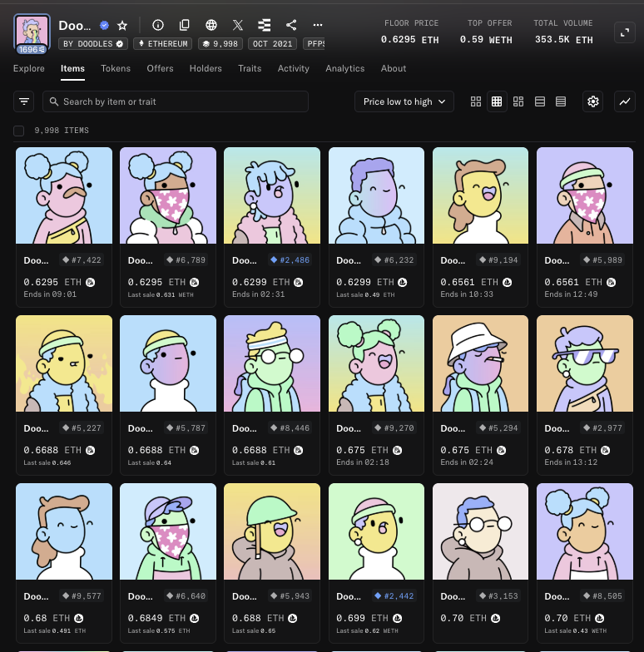Click in the Search by item or trait field

(x=176, y=101)
